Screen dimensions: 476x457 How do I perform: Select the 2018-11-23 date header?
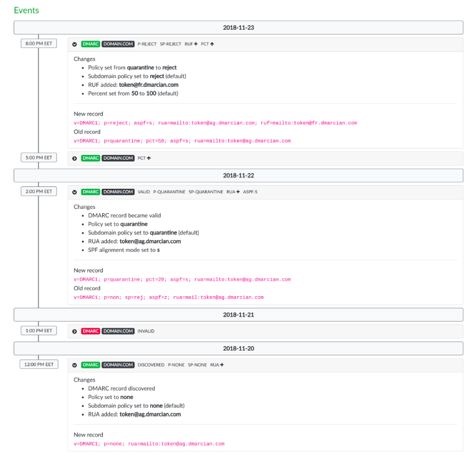[238, 27]
